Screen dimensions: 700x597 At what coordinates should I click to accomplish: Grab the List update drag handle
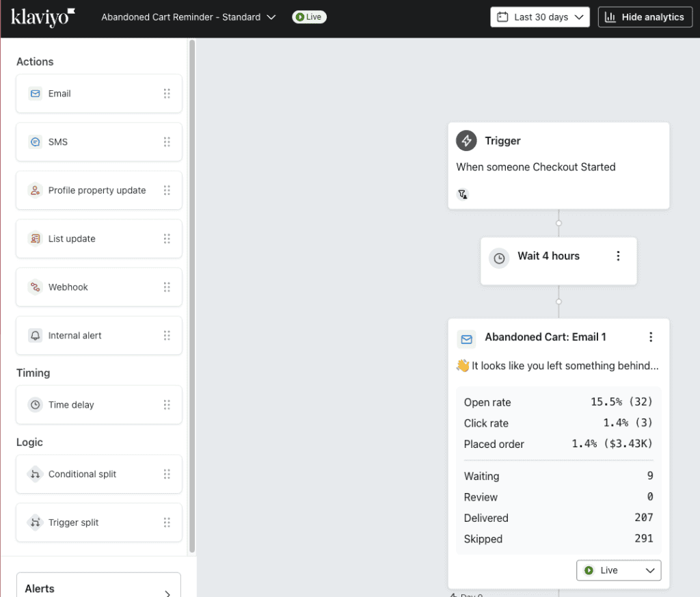pos(167,239)
